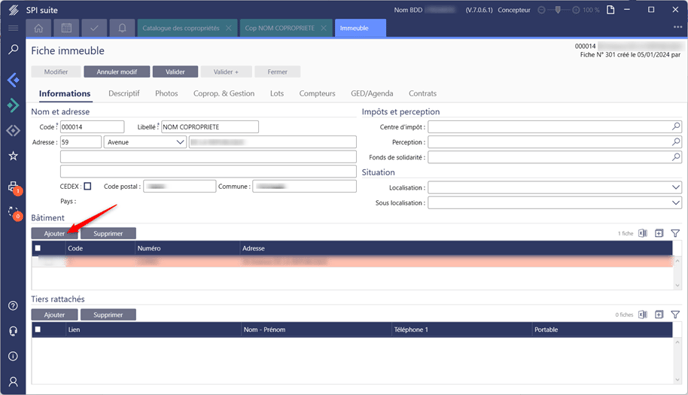
Task: Click the forward arrow sidebar icon
Action: pos(13,105)
